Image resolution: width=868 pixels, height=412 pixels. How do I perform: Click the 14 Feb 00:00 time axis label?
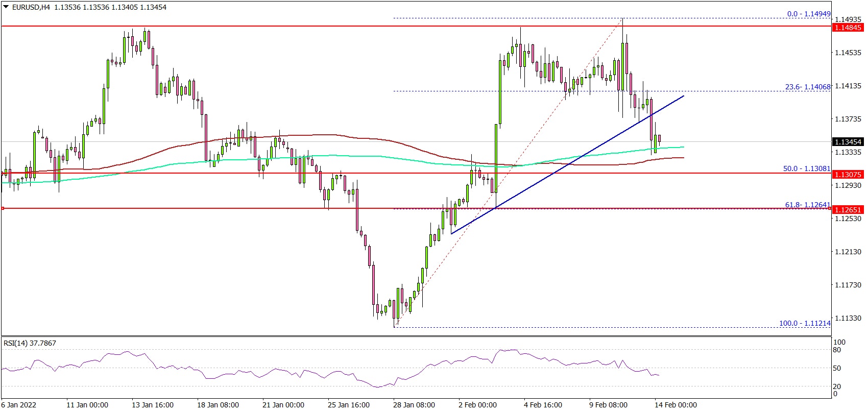tap(676, 405)
